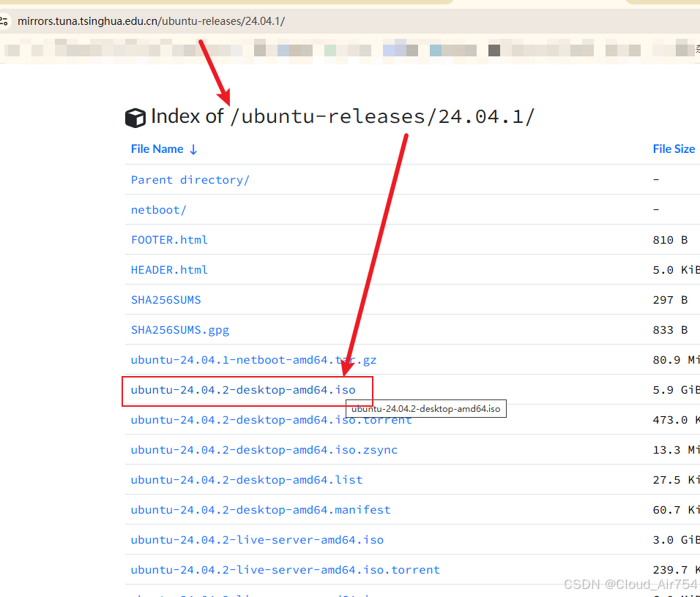
Task: Sort by the File Name column header
Action: click(x=157, y=149)
